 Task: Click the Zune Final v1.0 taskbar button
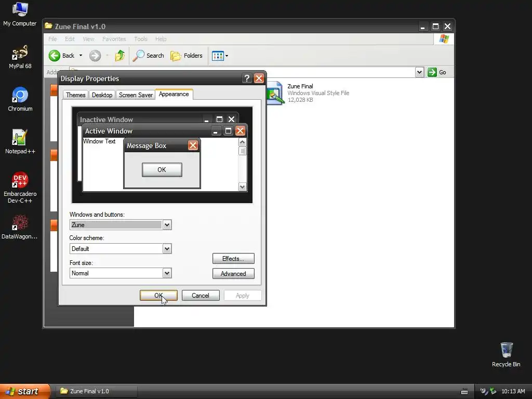[96, 391]
